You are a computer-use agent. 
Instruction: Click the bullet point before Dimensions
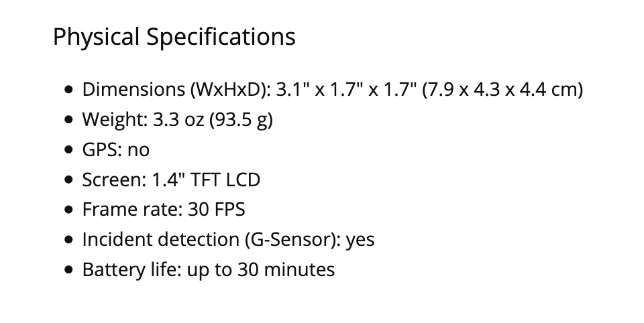coord(68,89)
